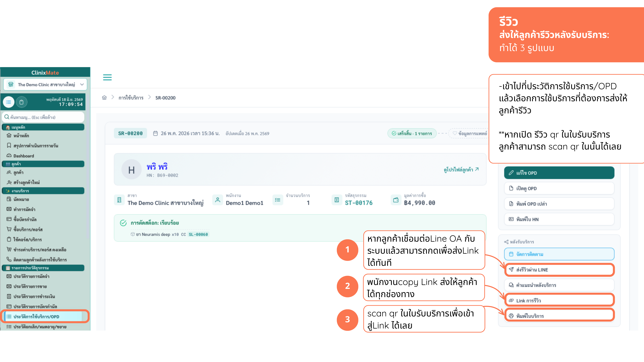Click ยา Neuramis deep x10 CC item text
Image resolution: width=644 pixels, height=362 pixels.
click(x=161, y=234)
